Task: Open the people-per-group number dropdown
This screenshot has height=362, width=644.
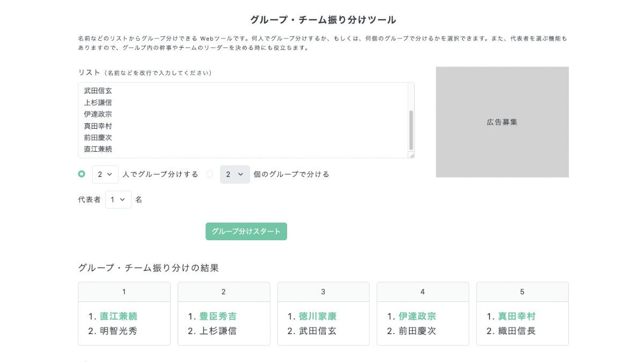Action: tap(105, 174)
